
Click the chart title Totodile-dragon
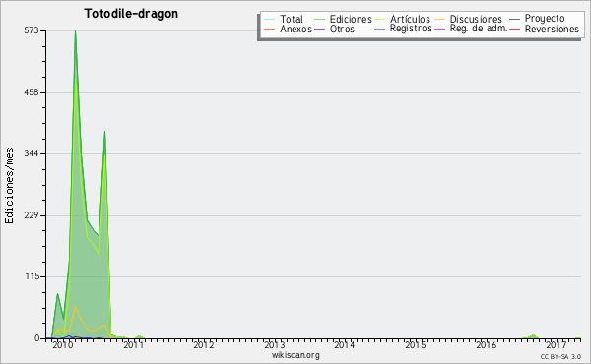(x=131, y=14)
